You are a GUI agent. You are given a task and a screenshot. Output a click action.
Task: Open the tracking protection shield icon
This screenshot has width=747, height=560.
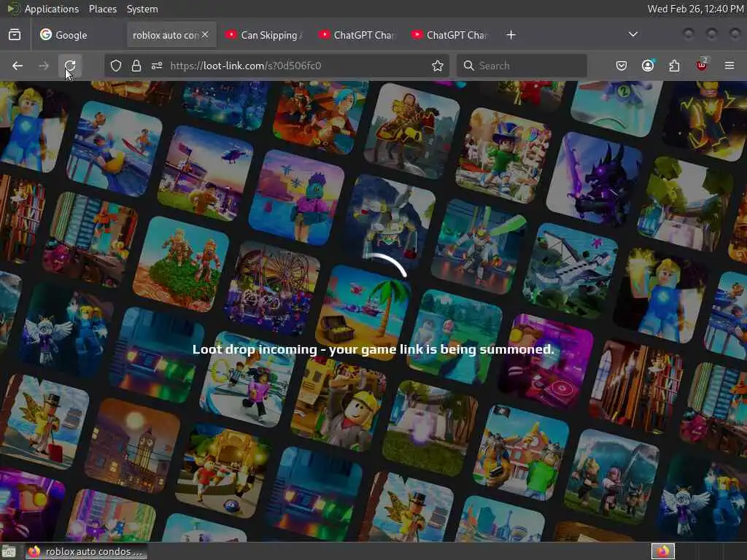[x=116, y=66]
